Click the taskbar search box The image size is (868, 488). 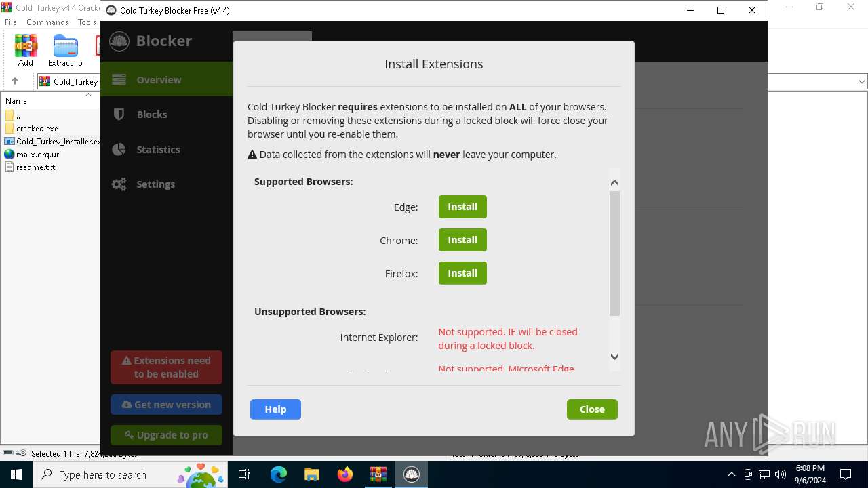click(130, 474)
